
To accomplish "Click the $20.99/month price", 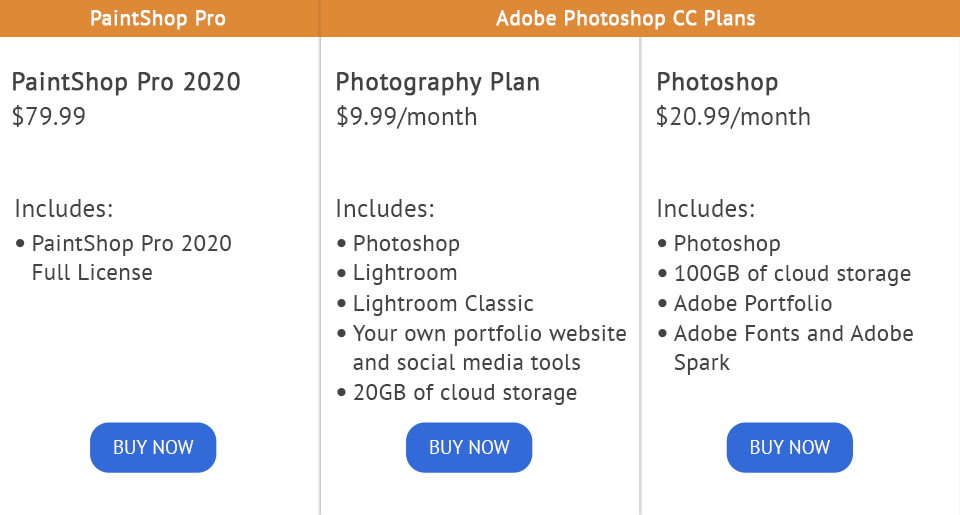I will [733, 117].
